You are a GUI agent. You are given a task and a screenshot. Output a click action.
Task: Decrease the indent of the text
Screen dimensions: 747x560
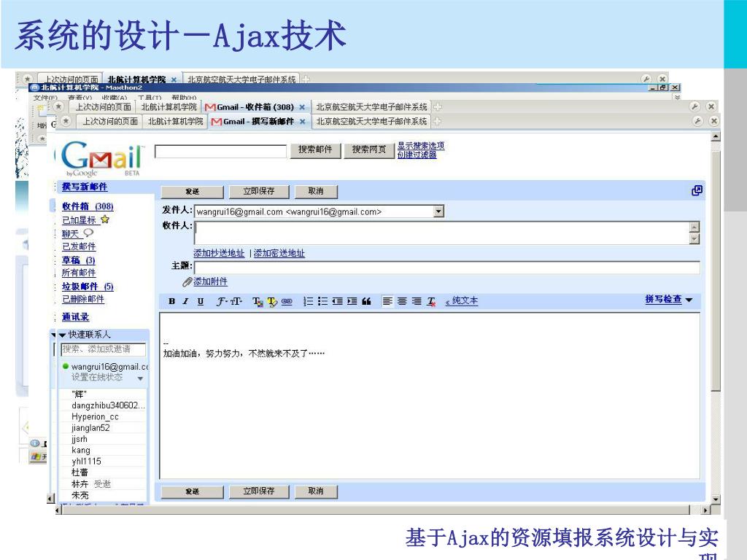tap(337, 301)
